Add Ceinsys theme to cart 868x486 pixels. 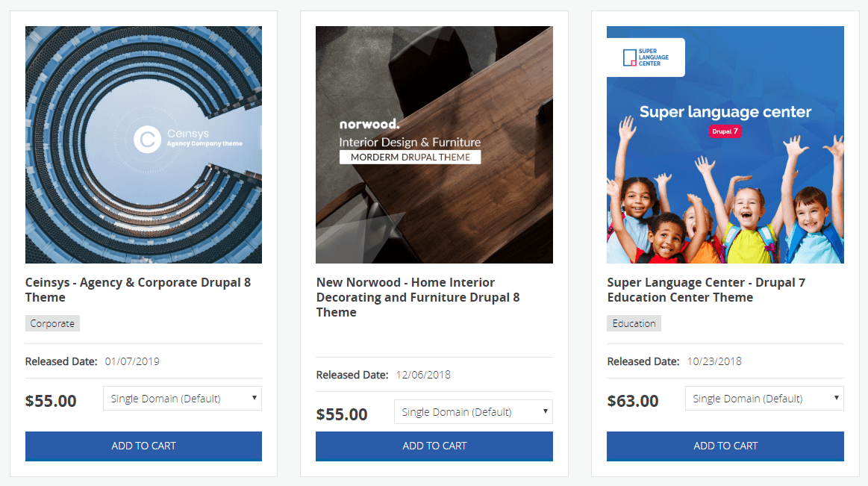click(x=143, y=446)
